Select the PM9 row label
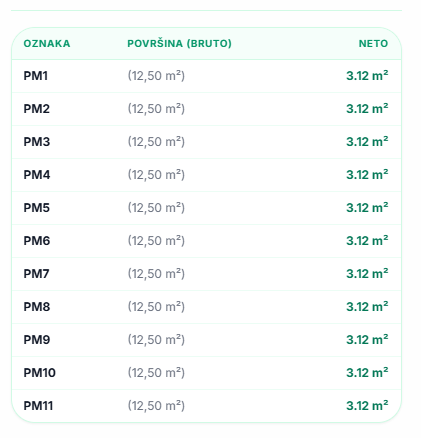The height and width of the screenshot is (438, 421). point(37,340)
